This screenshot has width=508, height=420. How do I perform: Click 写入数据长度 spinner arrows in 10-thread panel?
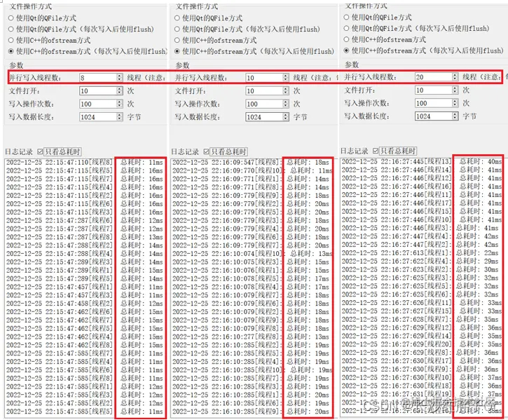tap(286, 117)
